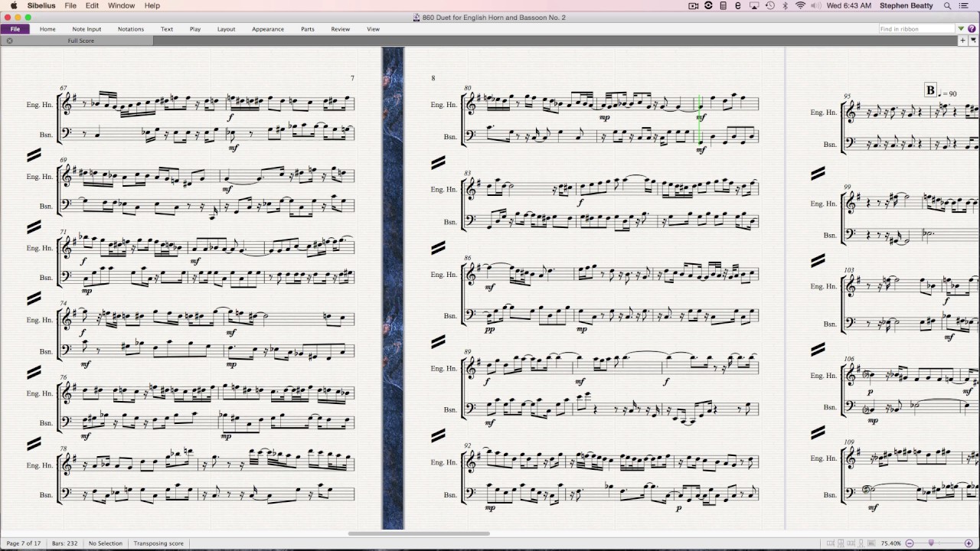Select the pp dynamic under bar 86 bassoon
This screenshot has height=551, width=980.
489,330
